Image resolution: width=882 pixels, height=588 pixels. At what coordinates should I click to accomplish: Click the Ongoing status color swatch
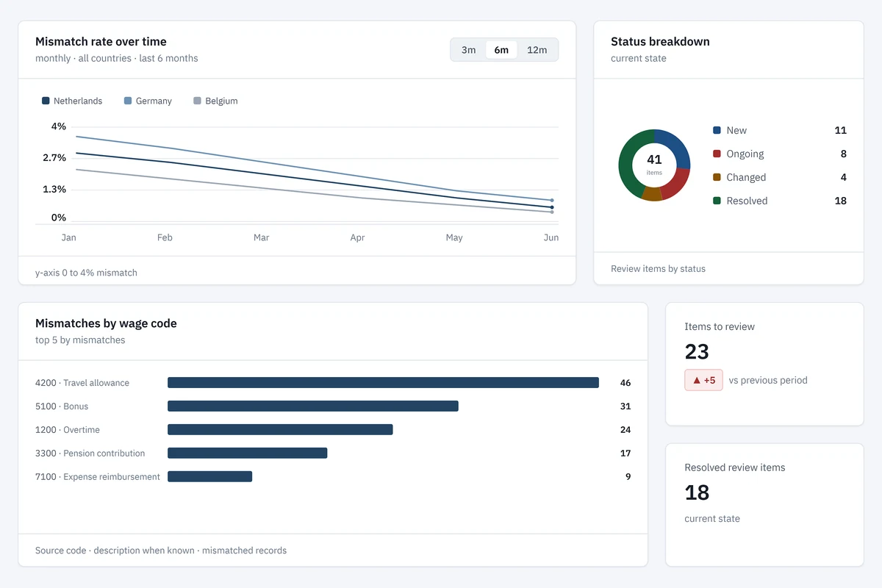(717, 154)
